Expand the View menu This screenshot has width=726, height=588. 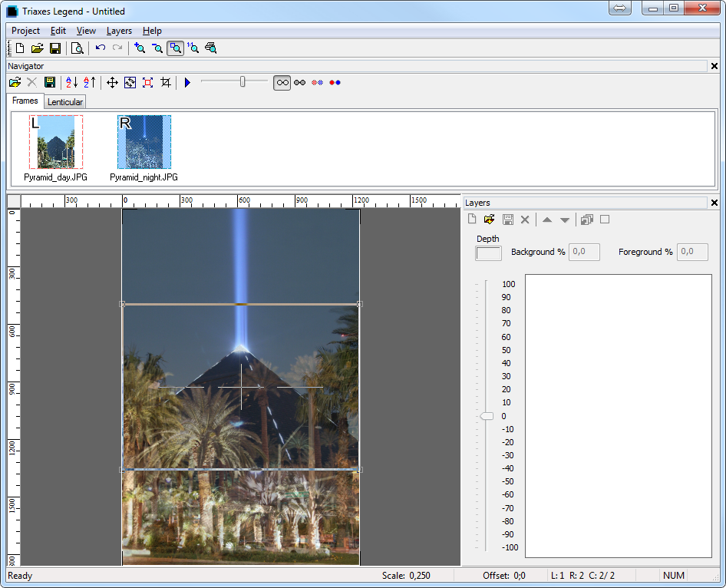[x=86, y=31]
